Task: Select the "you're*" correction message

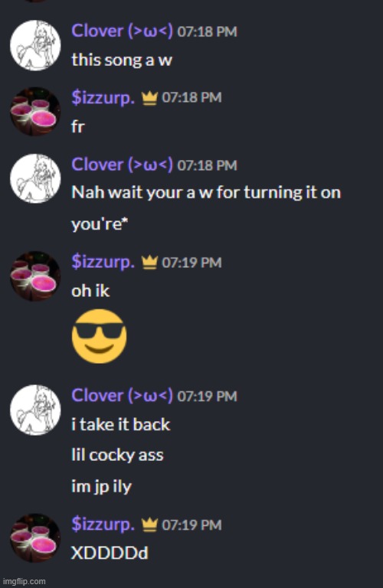Action: (x=100, y=224)
